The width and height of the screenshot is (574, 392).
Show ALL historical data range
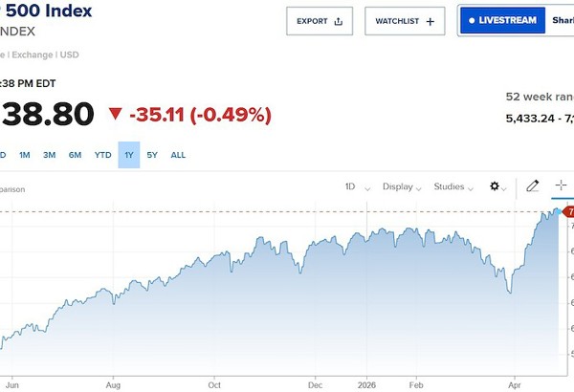(178, 155)
